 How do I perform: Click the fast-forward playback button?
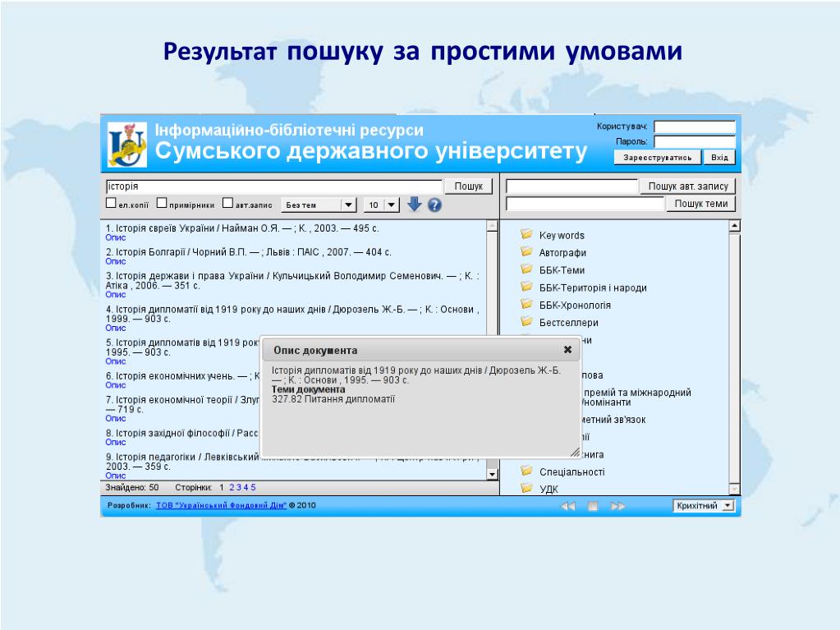click(x=617, y=506)
